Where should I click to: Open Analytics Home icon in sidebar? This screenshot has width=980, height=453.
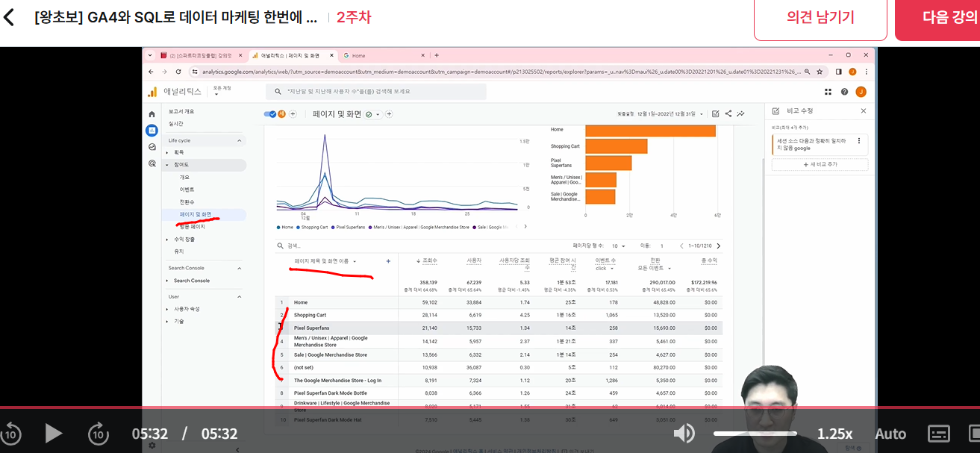pyautogui.click(x=152, y=114)
